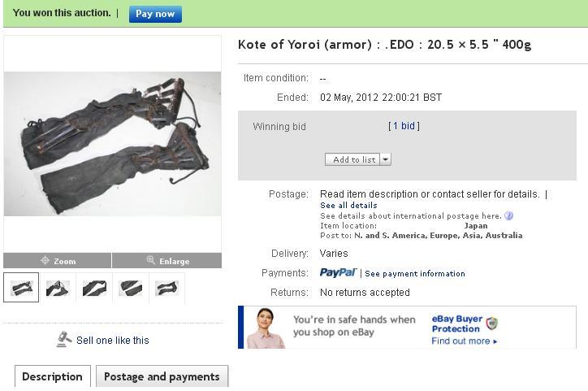588x391 pixels.
Task: Click the international postage help question icon
Action: click(x=509, y=215)
